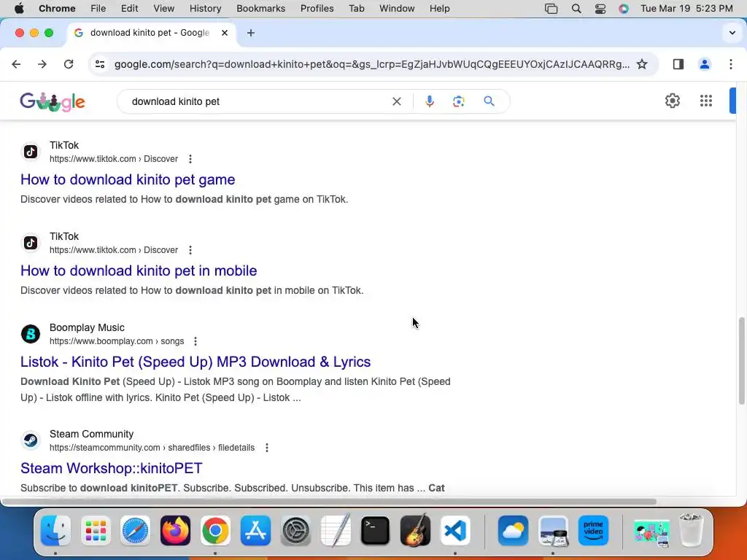This screenshot has width=747, height=560.
Task: Open a new tab with plus button
Action: pyautogui.click(x=251, y=33)
